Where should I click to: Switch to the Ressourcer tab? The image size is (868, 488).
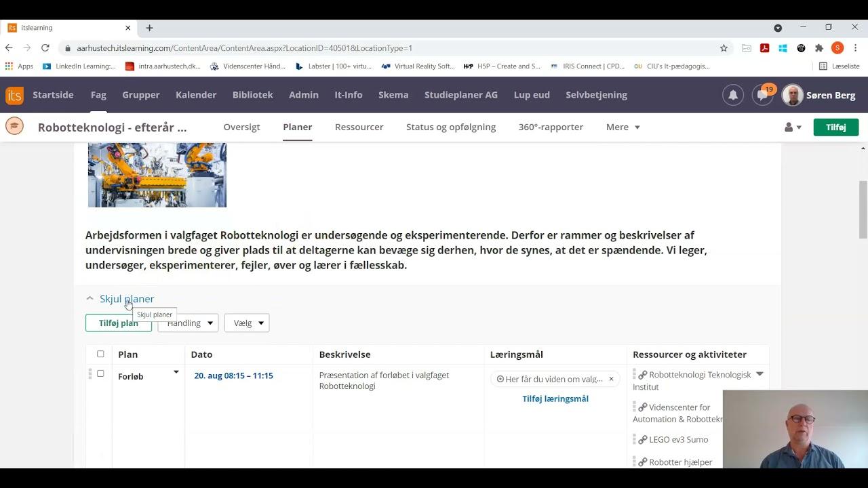click(359, 127)
